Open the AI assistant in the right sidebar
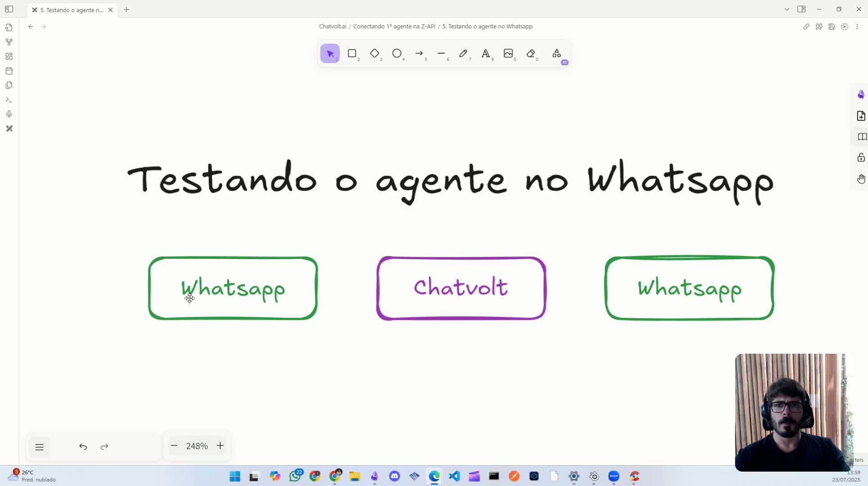868x486 pixels. click(x=861, y=94)
